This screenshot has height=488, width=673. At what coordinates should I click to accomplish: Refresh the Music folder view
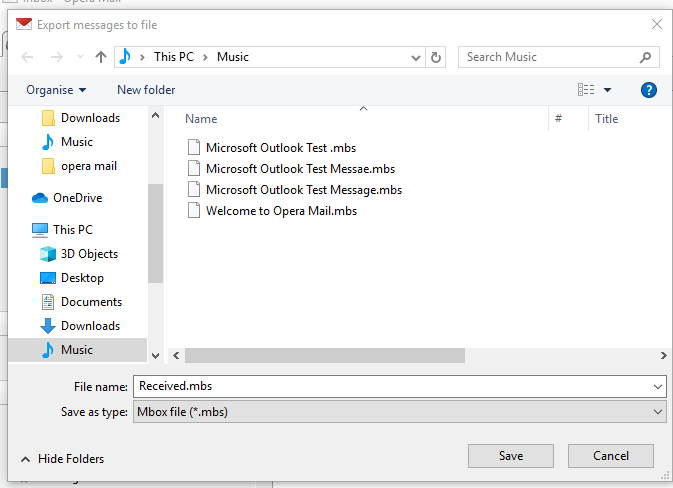(436, 57)
